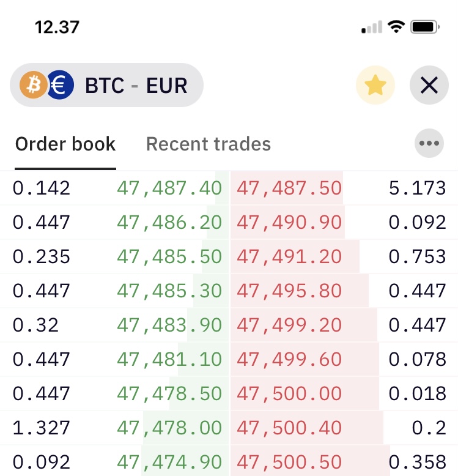Tap the 5.173 ask amount

pos(418,188)
